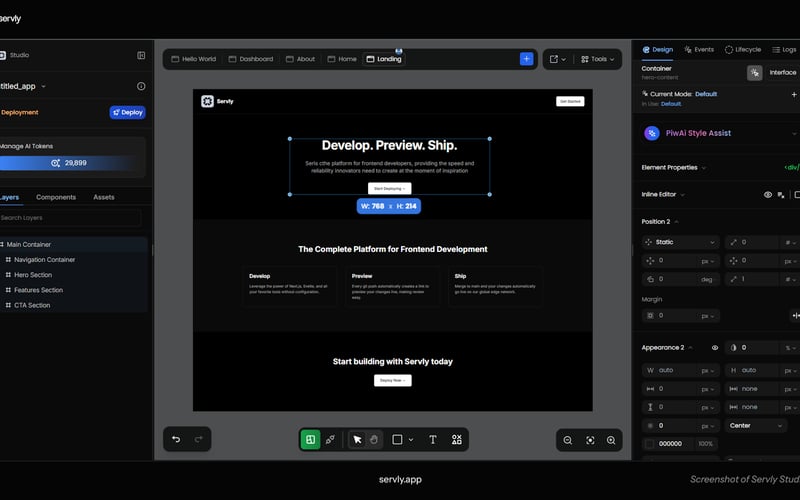Screen dimensions: 800x500
Task: Select the green layout mode icon
Action: (310, 439)
